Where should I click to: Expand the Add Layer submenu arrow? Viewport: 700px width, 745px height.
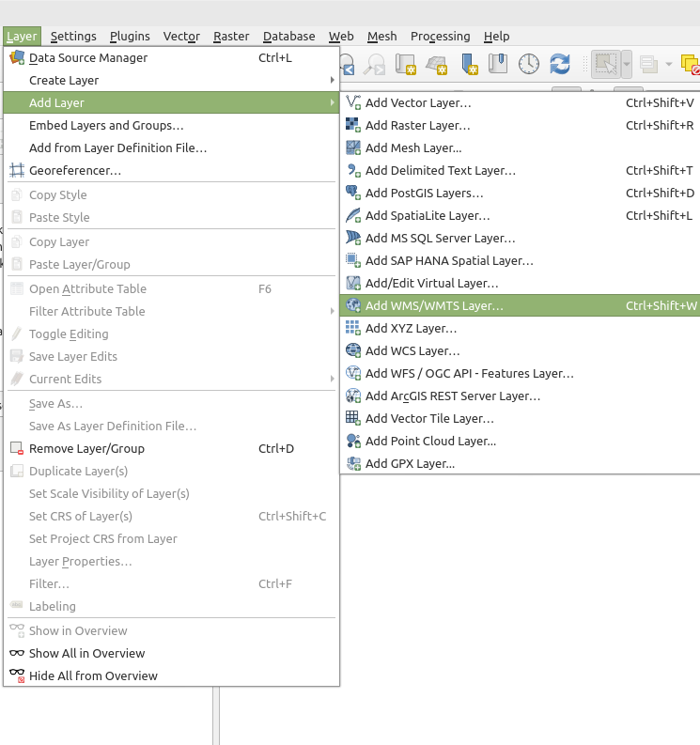pos(332,102)
